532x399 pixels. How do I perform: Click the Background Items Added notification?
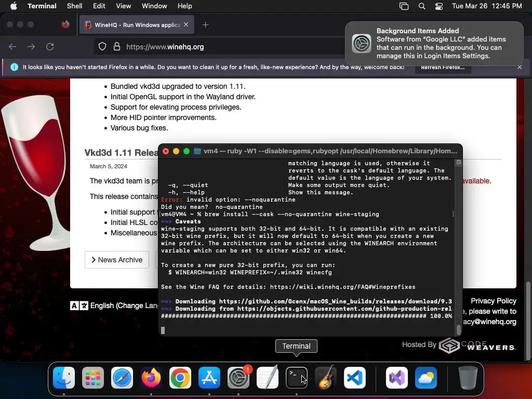(434, 44)
